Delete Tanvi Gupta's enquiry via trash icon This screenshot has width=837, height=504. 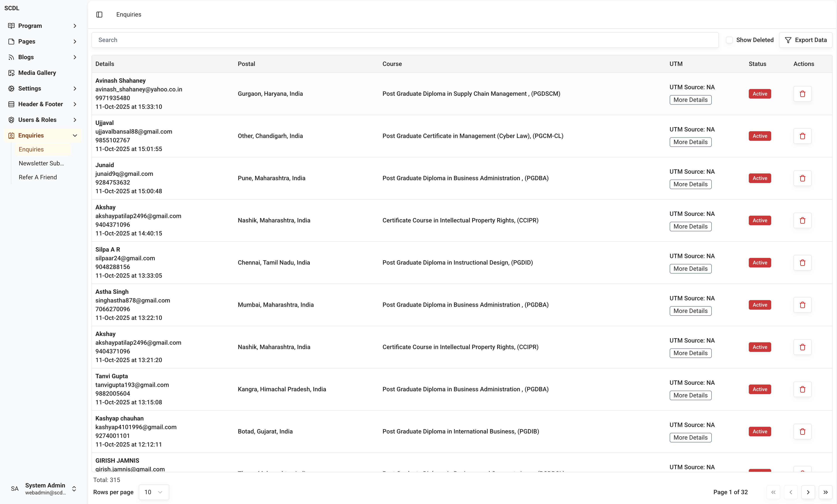point(802,389)
